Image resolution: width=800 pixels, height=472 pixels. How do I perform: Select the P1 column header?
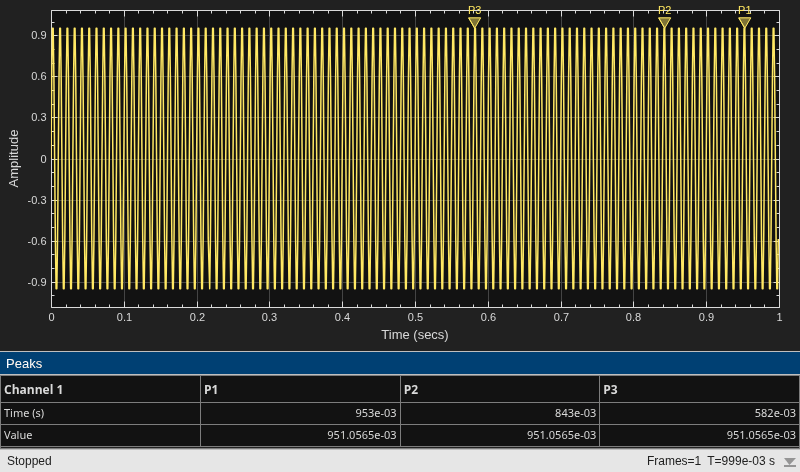(x=301, y=389)
